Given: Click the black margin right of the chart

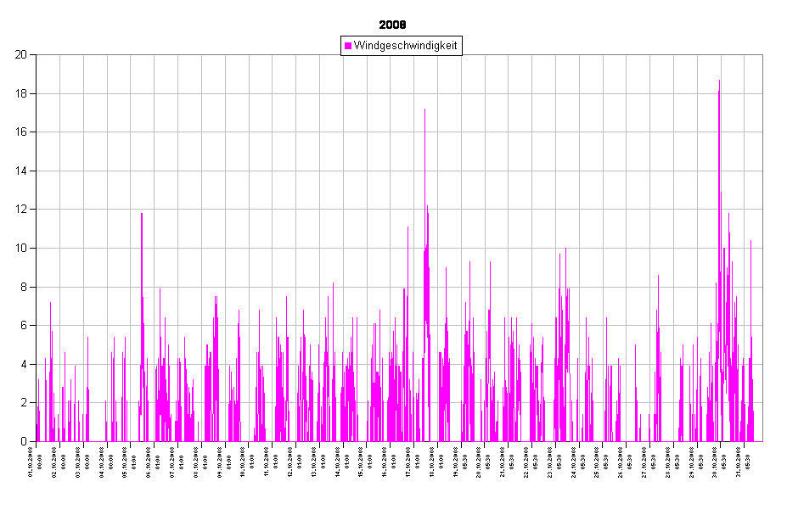Looking at the screenshot, I should coord(774,246).
